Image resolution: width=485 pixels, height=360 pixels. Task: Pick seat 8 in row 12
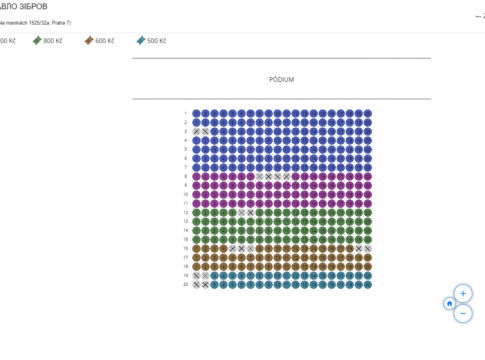(x=259, y=213)
